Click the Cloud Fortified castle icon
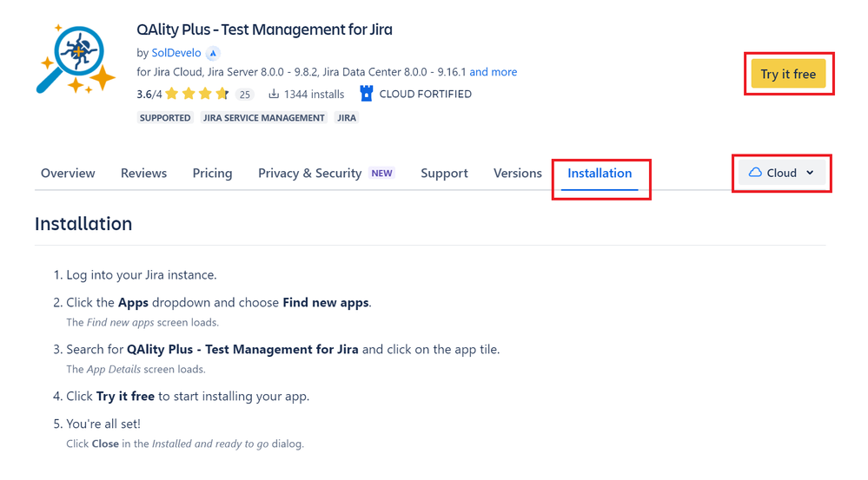 coord(367,94)
